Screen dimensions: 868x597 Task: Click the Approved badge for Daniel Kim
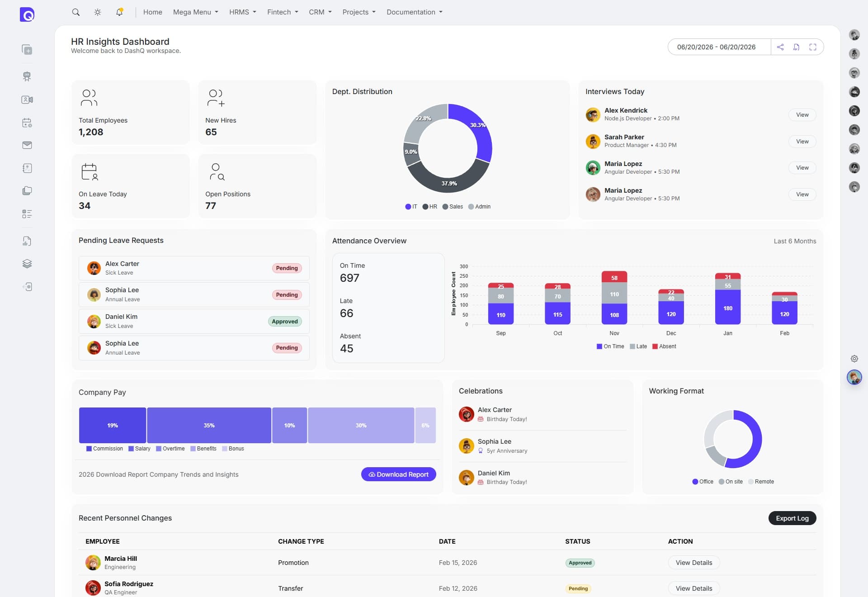(285, 322)
